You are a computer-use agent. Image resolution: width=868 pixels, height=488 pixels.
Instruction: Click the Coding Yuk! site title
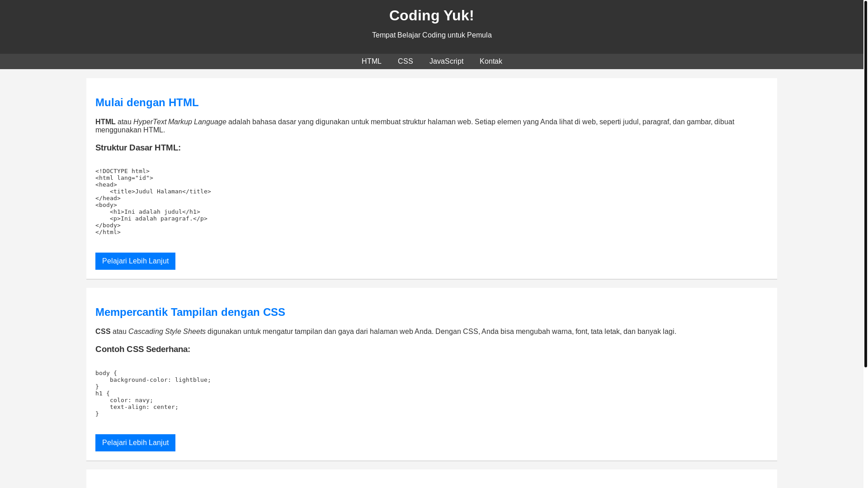click(431, 15)
